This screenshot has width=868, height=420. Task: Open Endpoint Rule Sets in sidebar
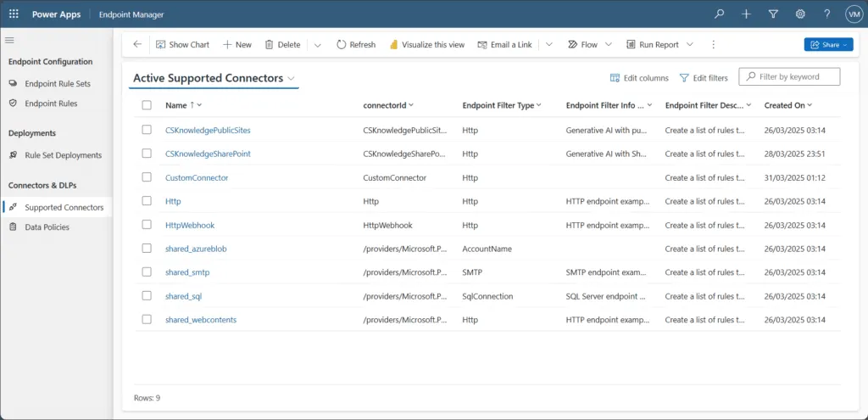(56, 84)
